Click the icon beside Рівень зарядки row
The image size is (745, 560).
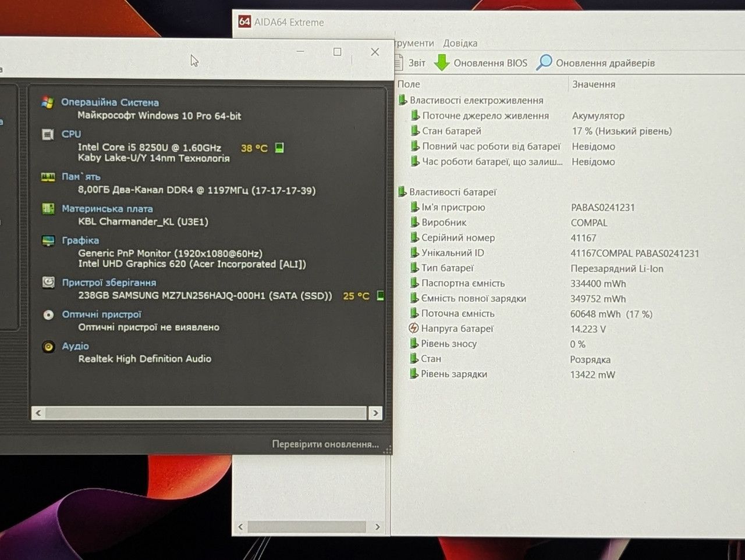click(x=414, y=373)
